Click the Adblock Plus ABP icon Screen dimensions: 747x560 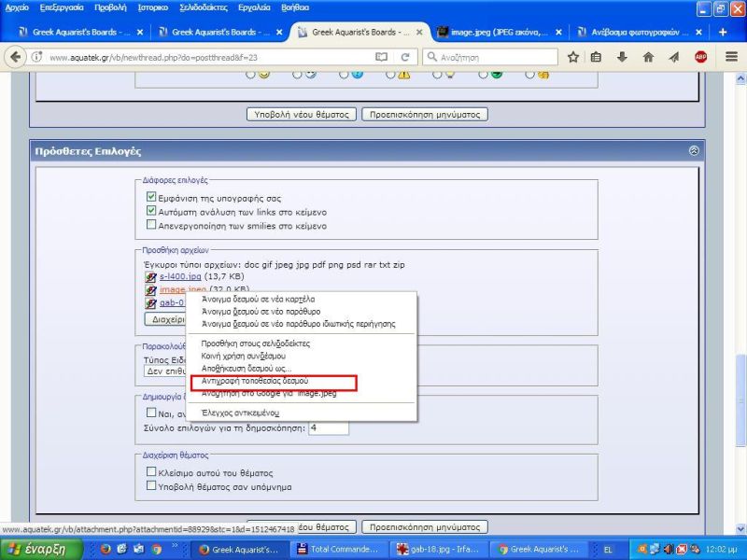point(700,57)
